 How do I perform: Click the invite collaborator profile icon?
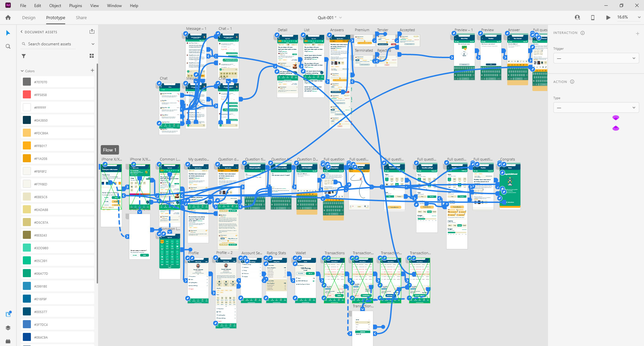coord(577,17)
